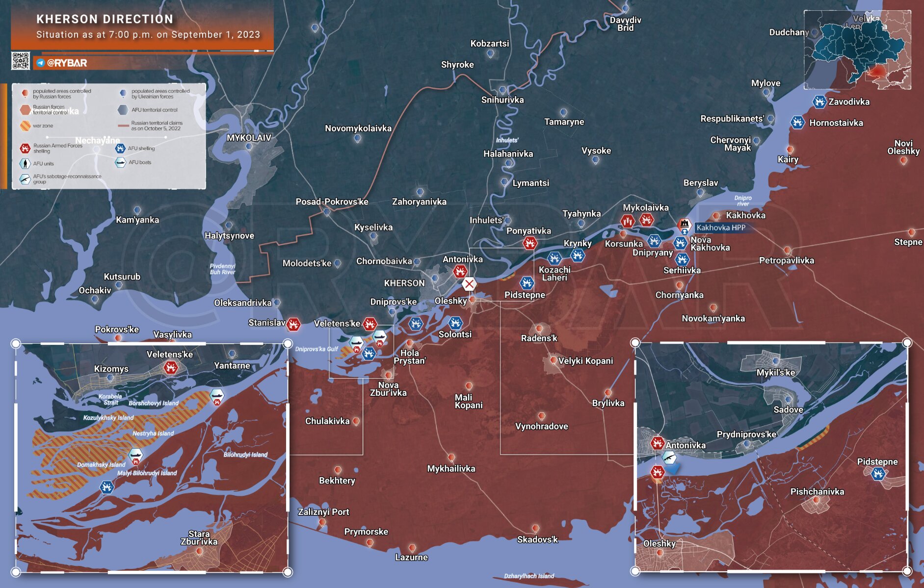Select AFU shelling icon at Zavodivka

tap(819, 102)
